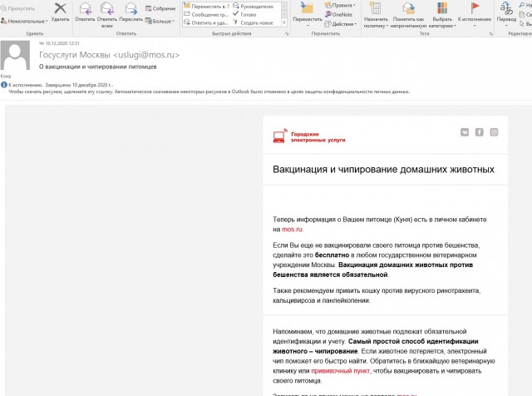Follow the прививочный пункт link
The width and height of the screenshot is (532, 396).
tap(340, 371)
